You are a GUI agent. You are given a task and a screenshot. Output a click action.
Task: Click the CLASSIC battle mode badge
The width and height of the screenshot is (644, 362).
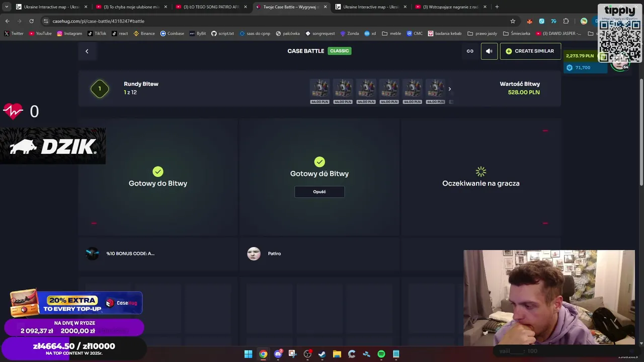340,51
